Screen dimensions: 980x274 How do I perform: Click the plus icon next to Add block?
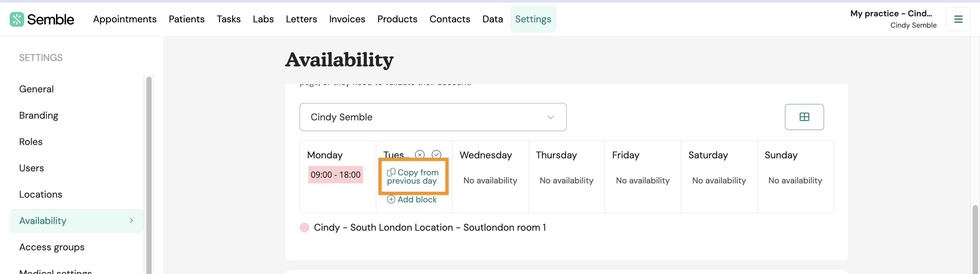tap(391, 199)
